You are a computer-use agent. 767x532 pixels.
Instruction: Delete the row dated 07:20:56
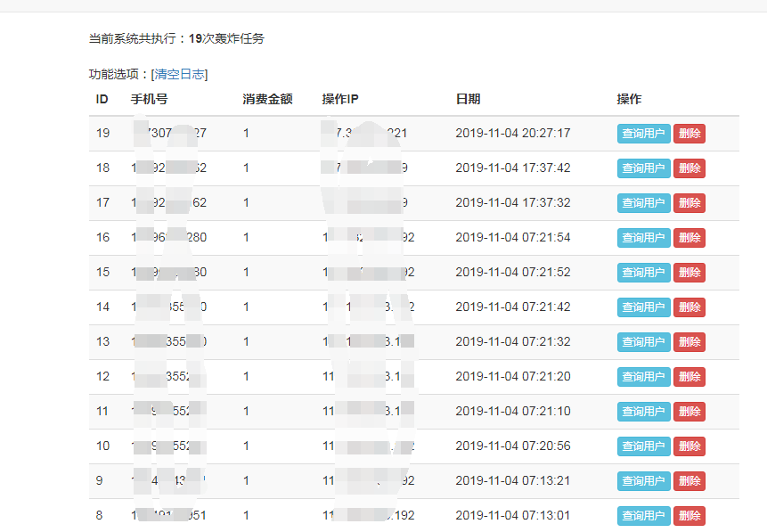689,446
